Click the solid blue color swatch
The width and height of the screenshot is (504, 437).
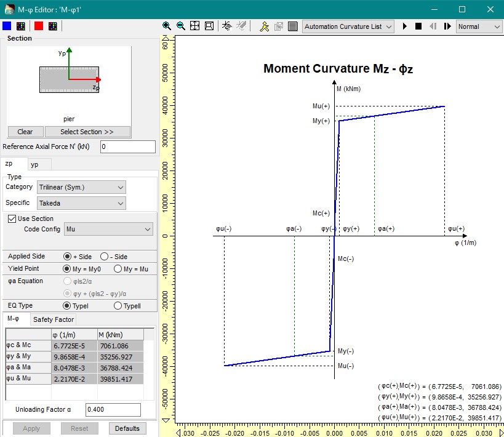7,26
